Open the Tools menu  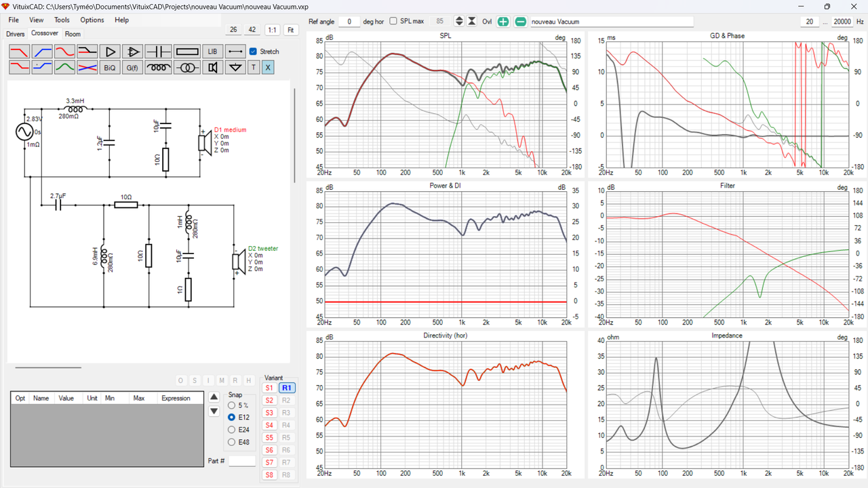click(x=62, y=20)
